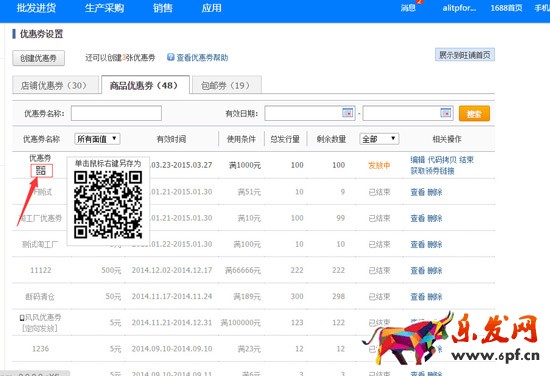Open the end date calendar icon

[445, 113]
